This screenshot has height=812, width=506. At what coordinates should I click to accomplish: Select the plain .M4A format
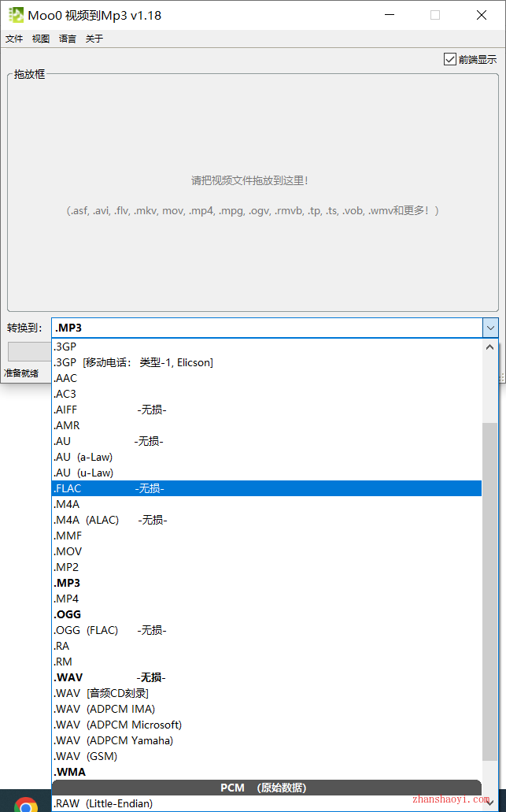[267, 504]
